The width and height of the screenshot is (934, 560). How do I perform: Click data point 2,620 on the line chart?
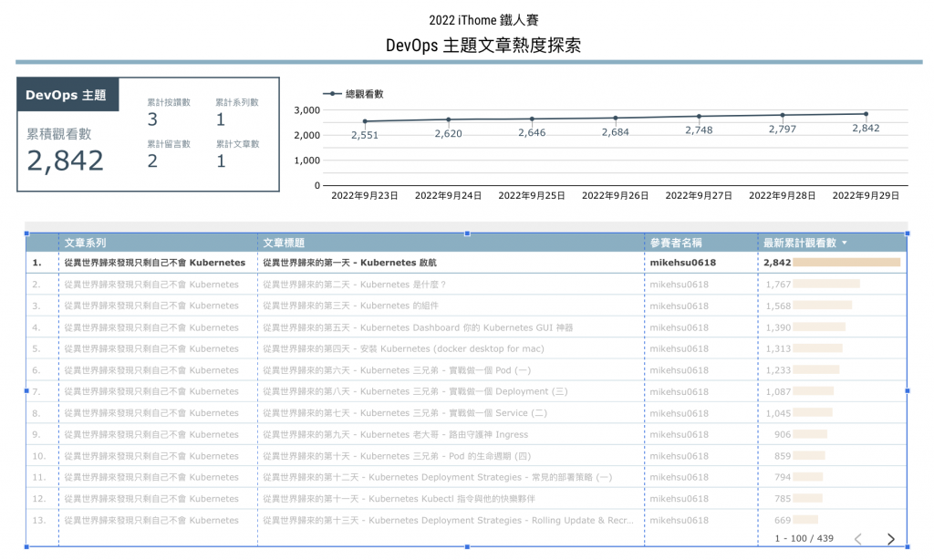tap(449, 119)
